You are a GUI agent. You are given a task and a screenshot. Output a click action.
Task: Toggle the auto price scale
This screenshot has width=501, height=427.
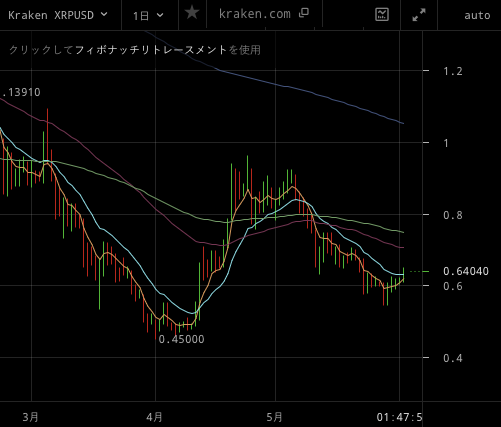pos(477,15)
